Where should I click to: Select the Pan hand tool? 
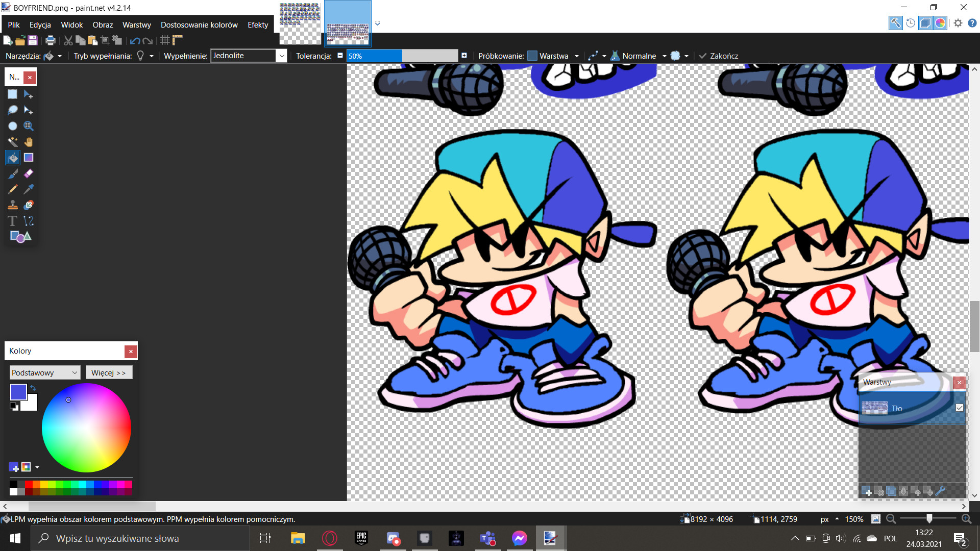point(29,142)
